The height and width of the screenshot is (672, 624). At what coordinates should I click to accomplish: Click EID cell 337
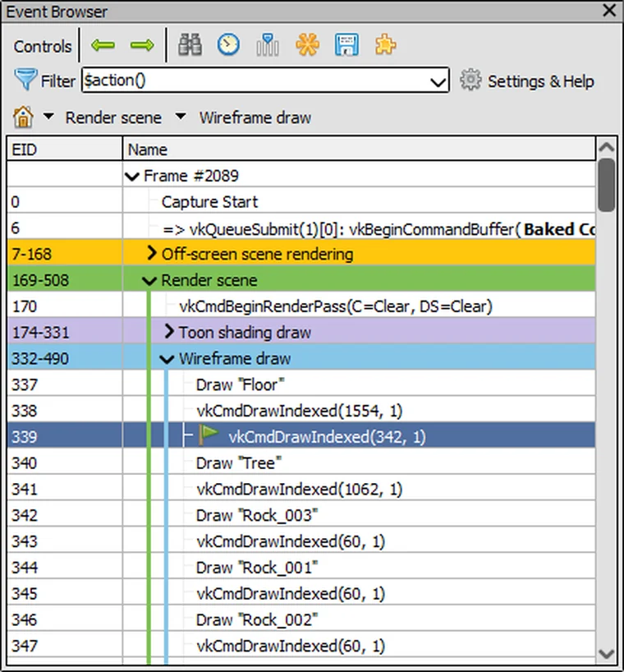coord(65,384)
